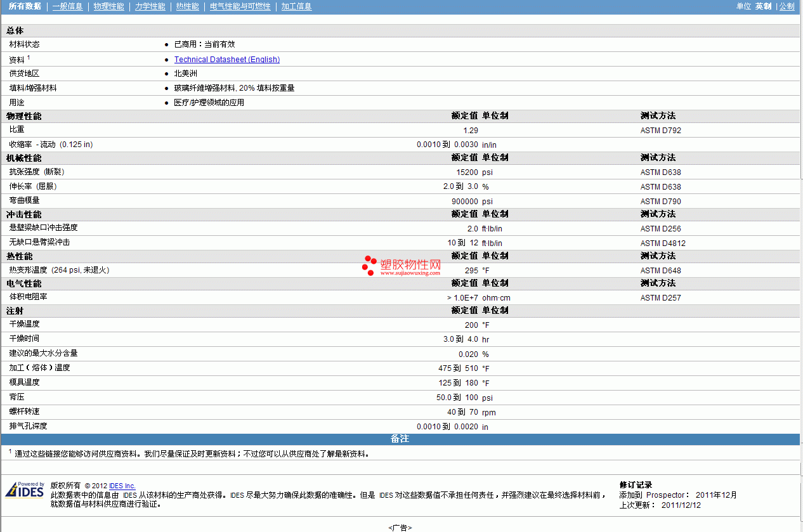803x532 pixels.
Task: Open the 电气性能与可燃性 navigation tab
Action: (240, 6)
